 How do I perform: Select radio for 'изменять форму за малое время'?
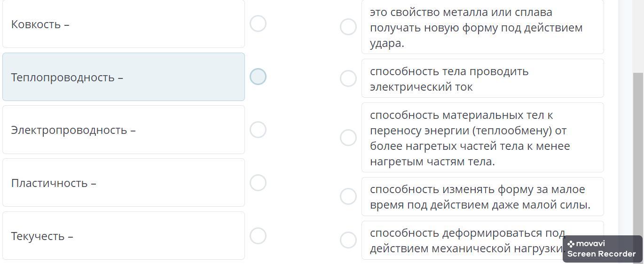click(x=348, y=196)
